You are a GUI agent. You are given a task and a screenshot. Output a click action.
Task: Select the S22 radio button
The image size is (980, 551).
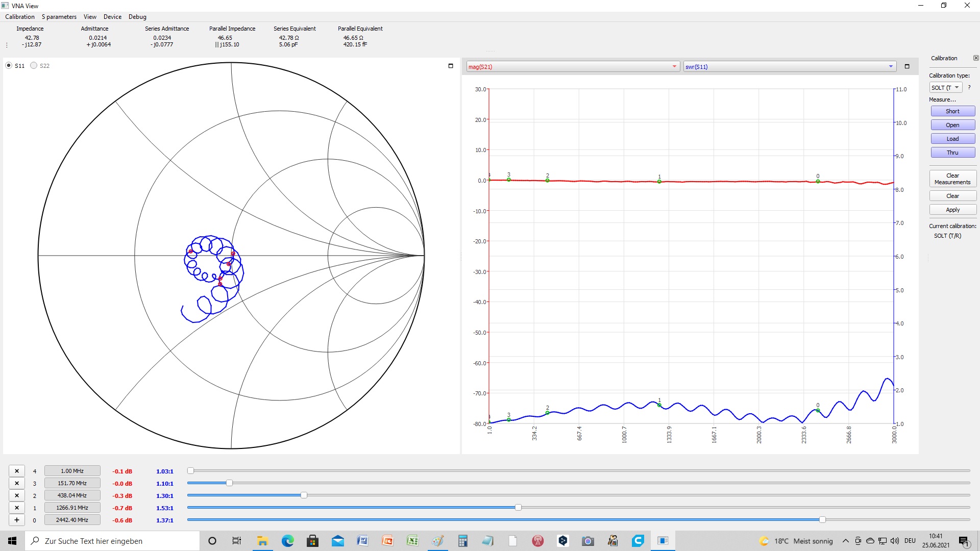coord(34,65)
